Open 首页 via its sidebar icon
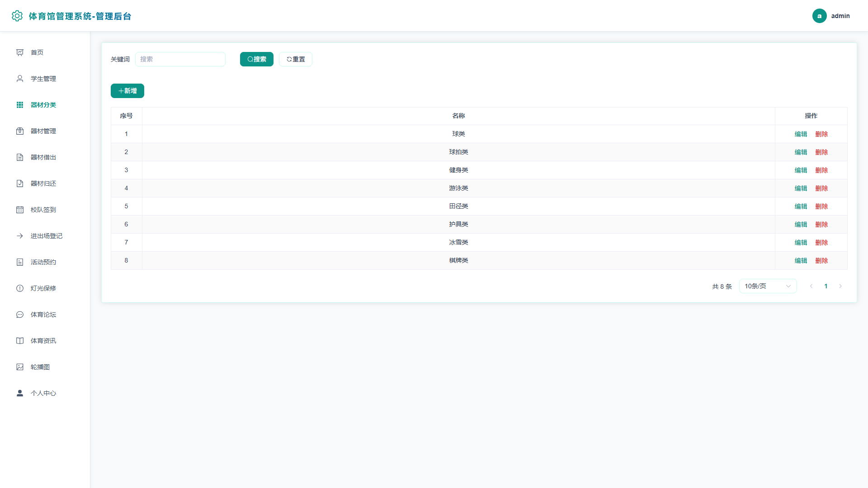868x488 pixels. click(20, 52)
